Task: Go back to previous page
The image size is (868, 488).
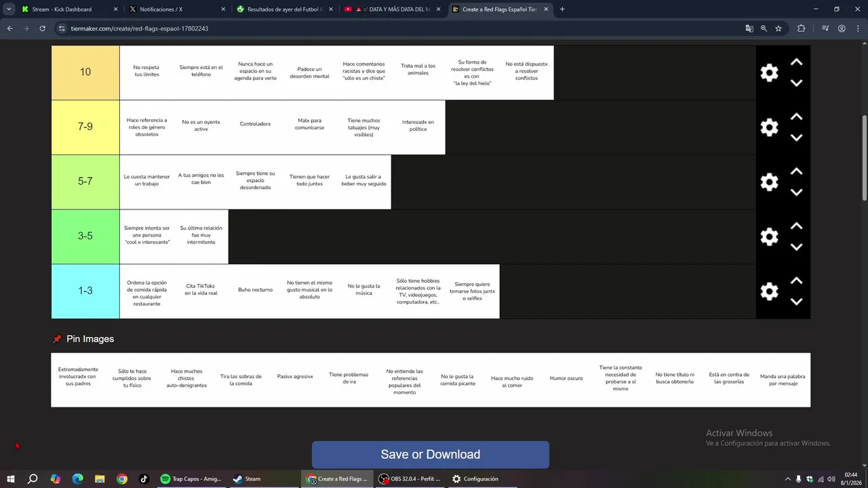Action: click(x=9, y=28)
